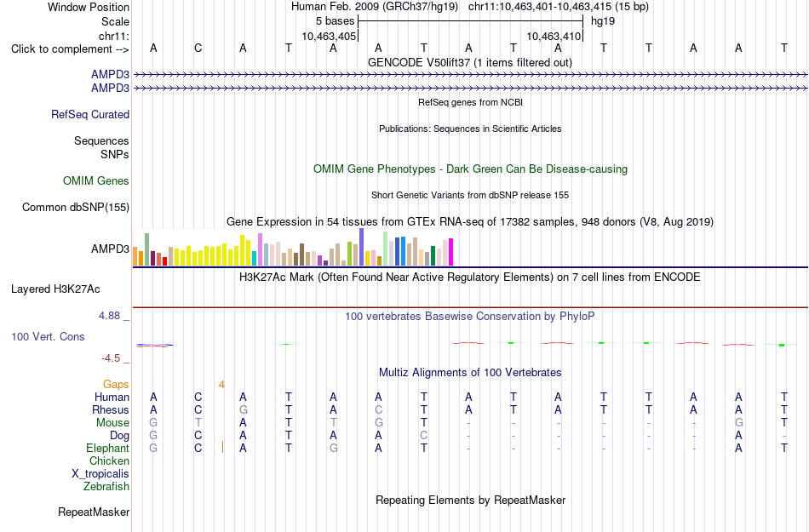Select the Zebrafish alignment row label

(x=106, y=487)
